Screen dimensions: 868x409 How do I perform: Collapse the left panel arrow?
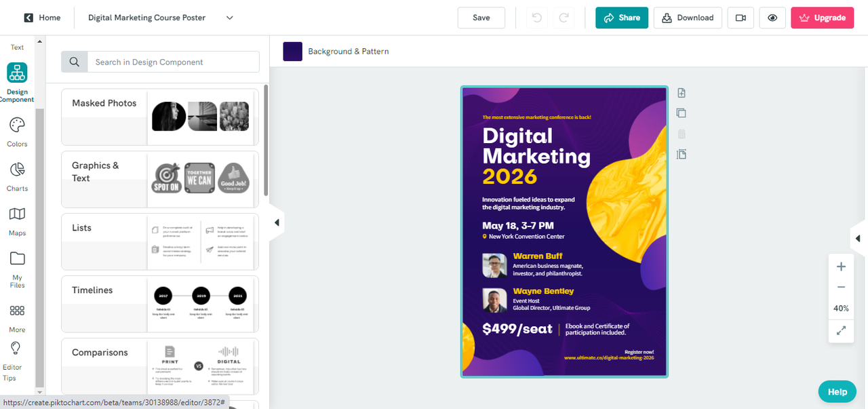(277, 222)
